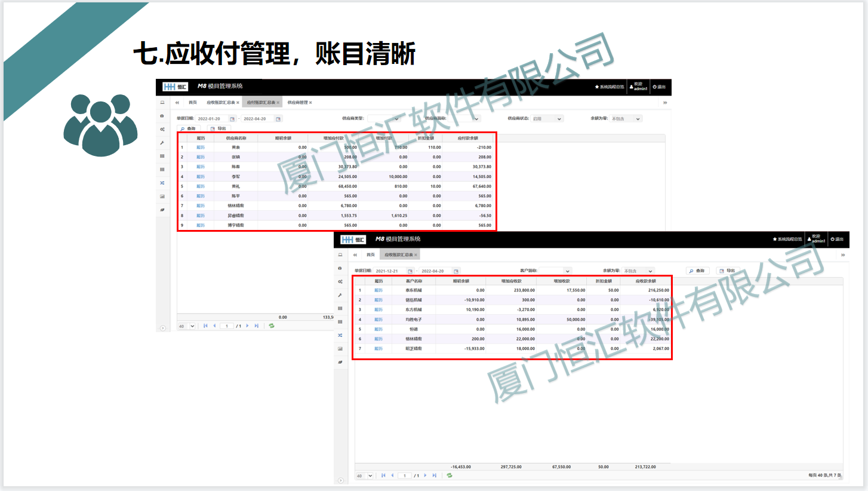
Task: Click start date field 2022-01-20
Action: point(212,119)
